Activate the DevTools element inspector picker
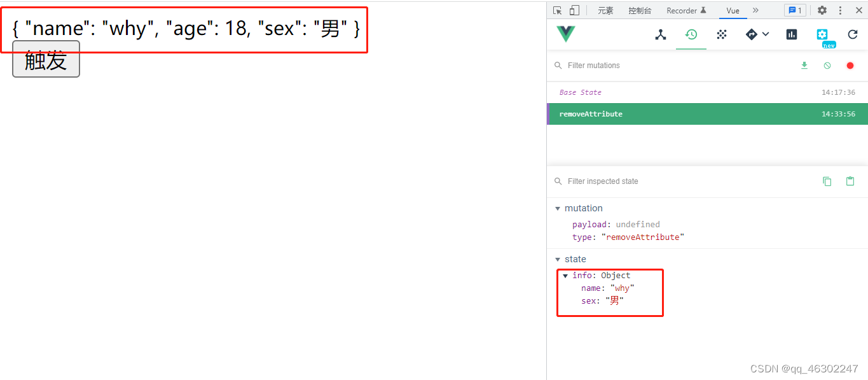868x380 pixels. (558, 10)
